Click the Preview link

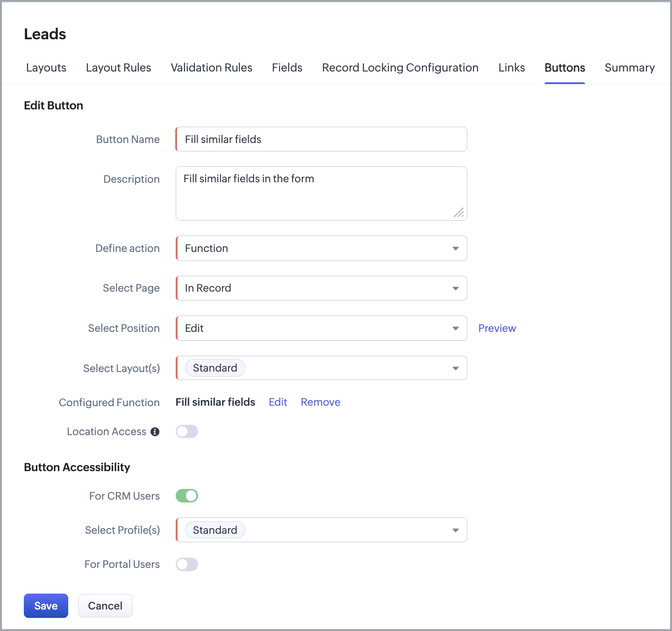[497, 328]
